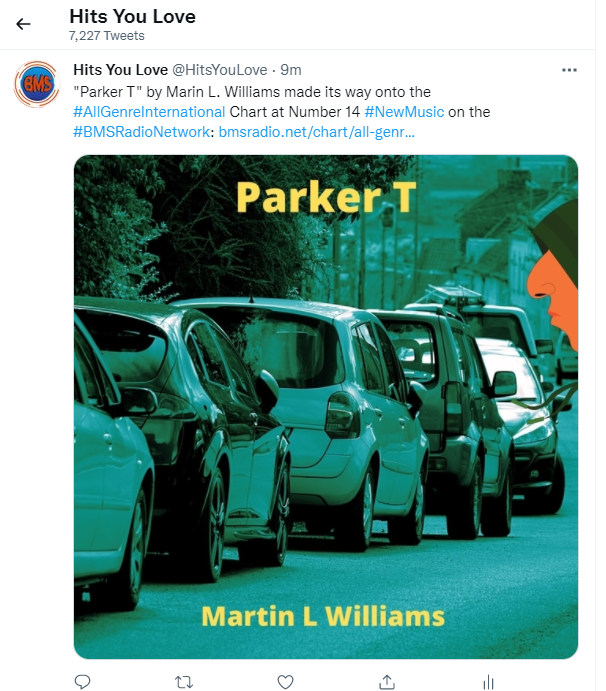Click the 7,227 Tweets count text
606x691 pixels.
(x=107, y=36)
